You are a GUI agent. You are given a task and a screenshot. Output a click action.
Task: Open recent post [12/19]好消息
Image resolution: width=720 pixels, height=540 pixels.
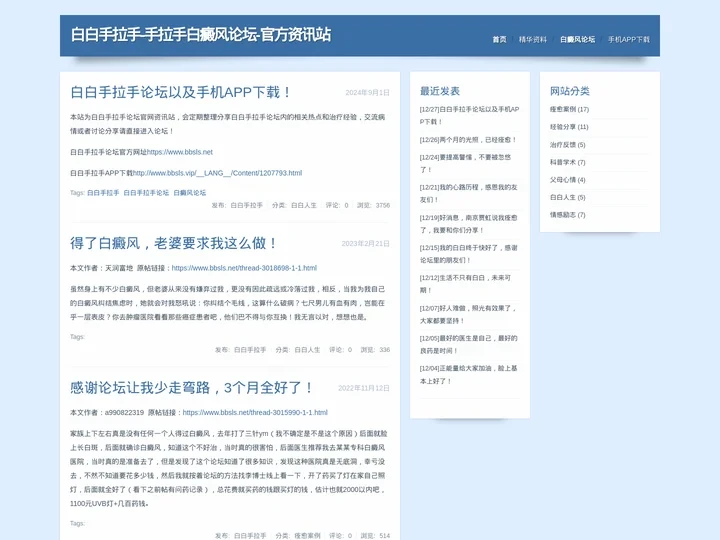click(468, 224)
